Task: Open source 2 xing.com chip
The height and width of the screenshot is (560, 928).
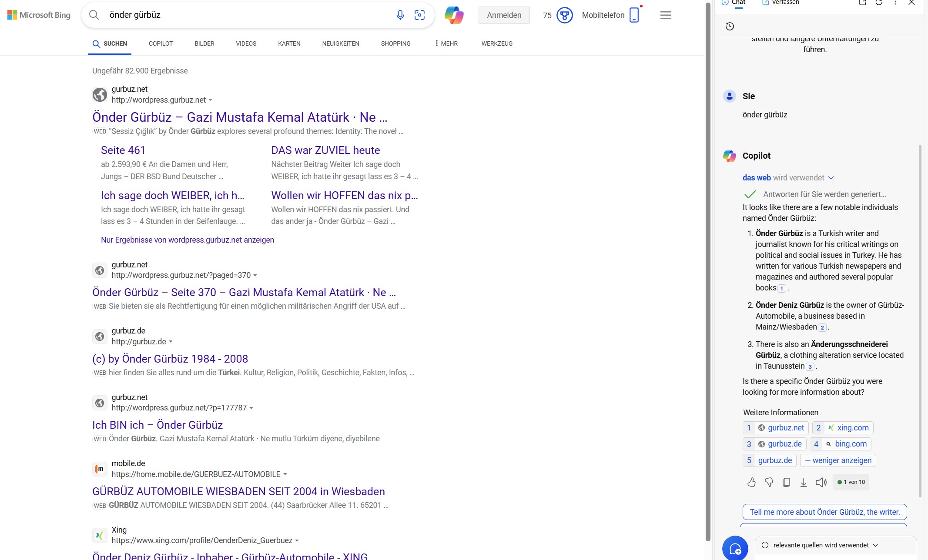Action: point(842,428)
